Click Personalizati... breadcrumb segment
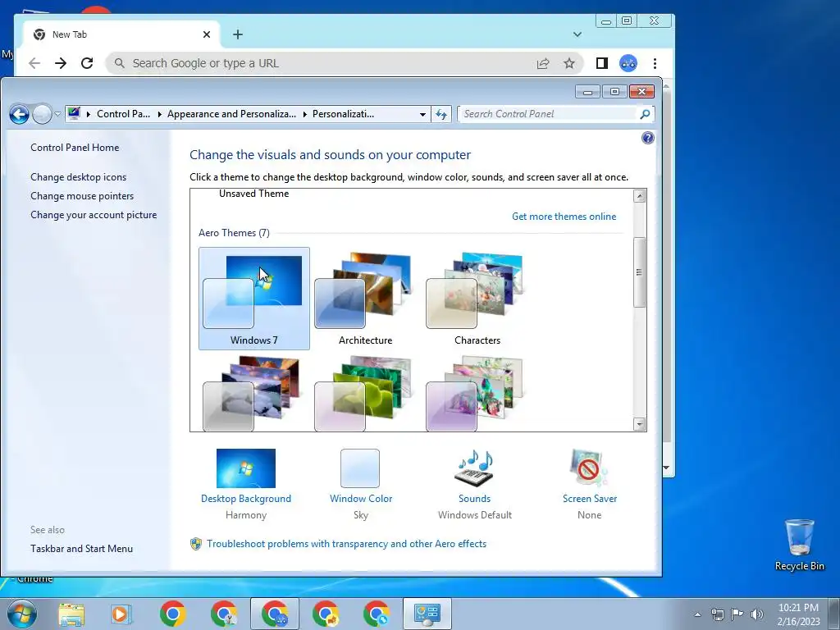The width and height of the screenshot is (840, 630). [344, 114]
